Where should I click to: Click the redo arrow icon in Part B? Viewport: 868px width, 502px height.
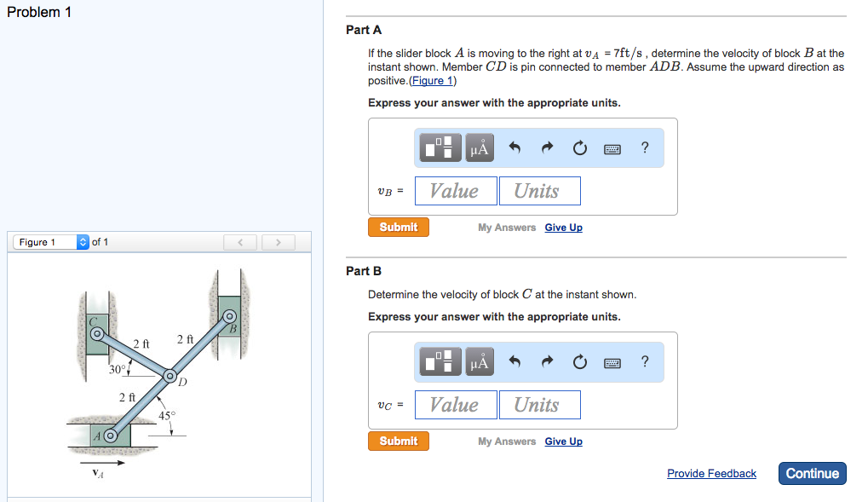pyautogui.click(x=546, y=361)
